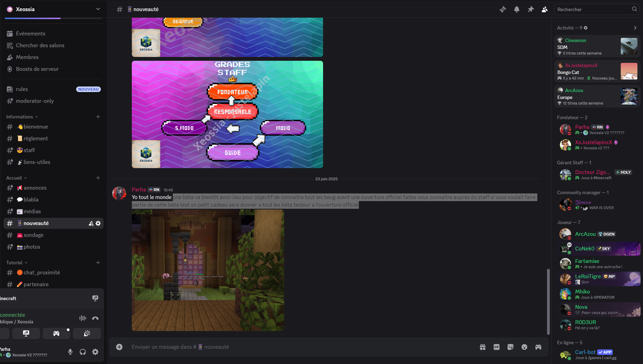643x364 pixels.
Task: Select the moderator-only channel
Action: point(54,101)
